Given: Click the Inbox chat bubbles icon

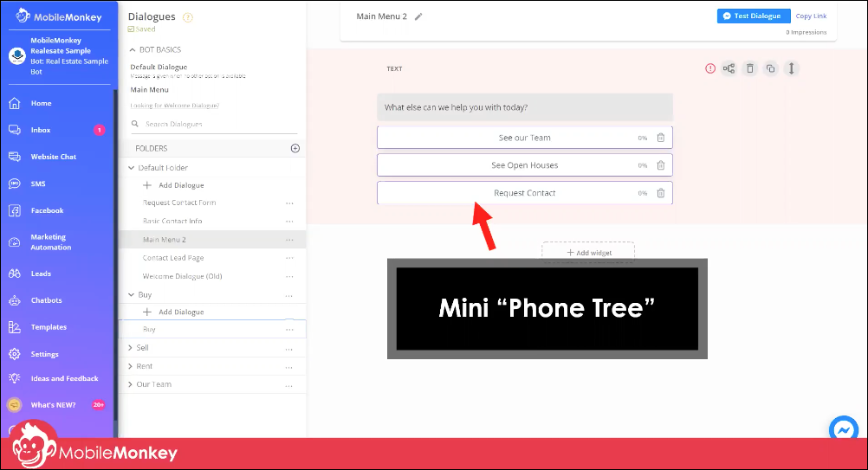Looking at the screenshot, I should (15, 130).
